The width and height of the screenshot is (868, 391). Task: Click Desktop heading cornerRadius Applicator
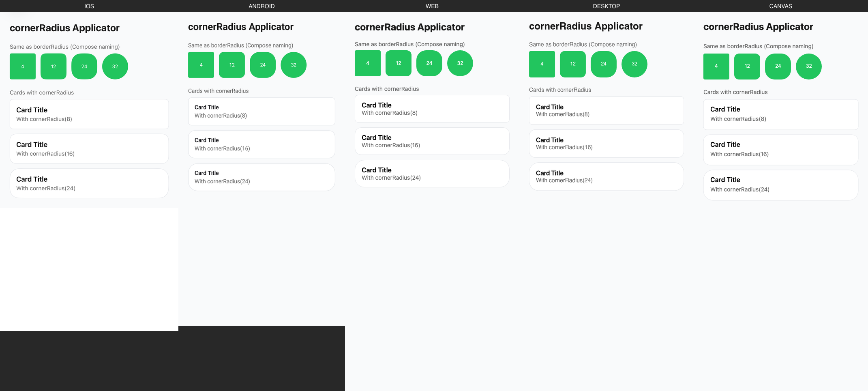[x=586, y=26]
